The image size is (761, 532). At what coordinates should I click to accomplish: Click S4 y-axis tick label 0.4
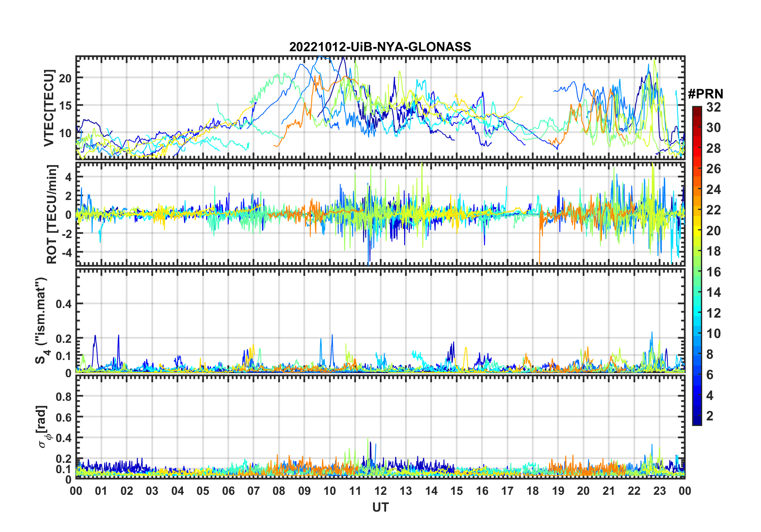coord(64,304)
